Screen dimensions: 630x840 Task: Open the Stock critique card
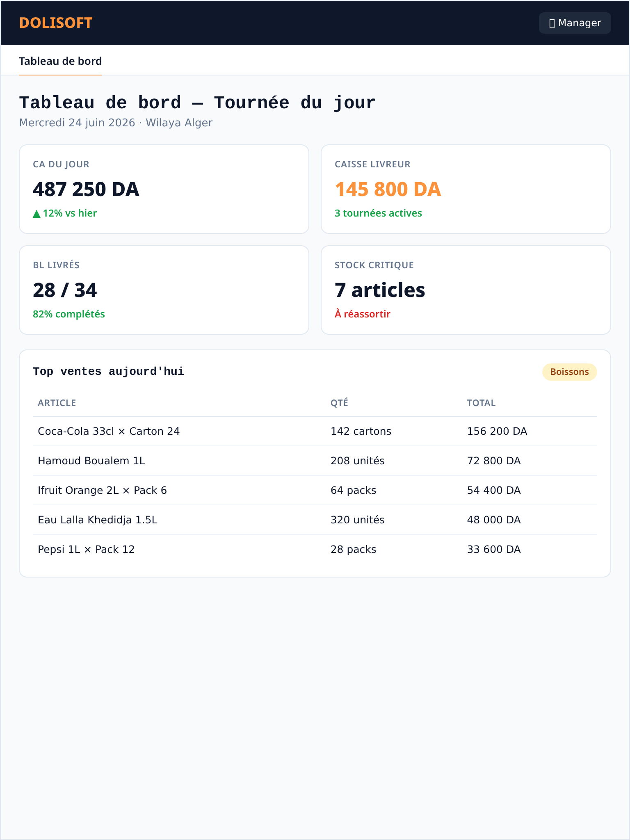click(x=466, y=290)
